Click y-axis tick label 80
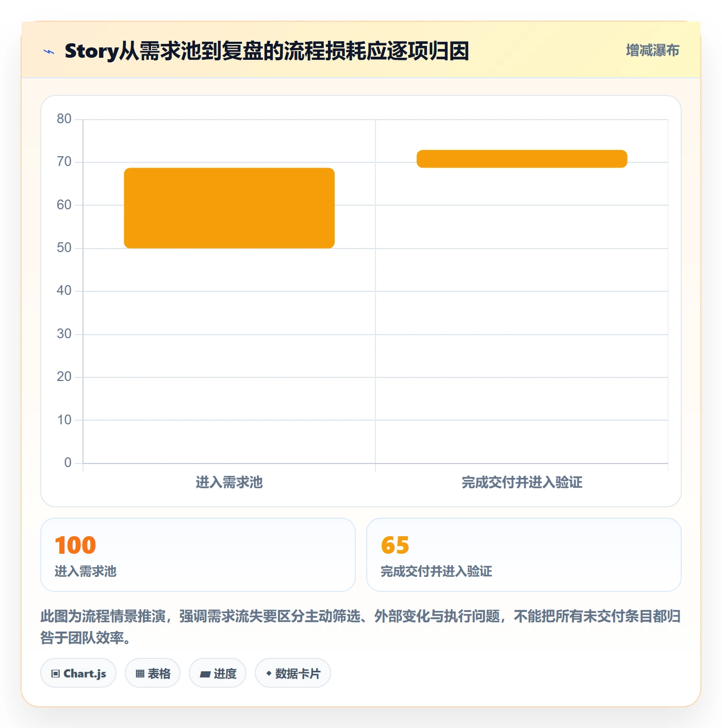 [64, 119]
